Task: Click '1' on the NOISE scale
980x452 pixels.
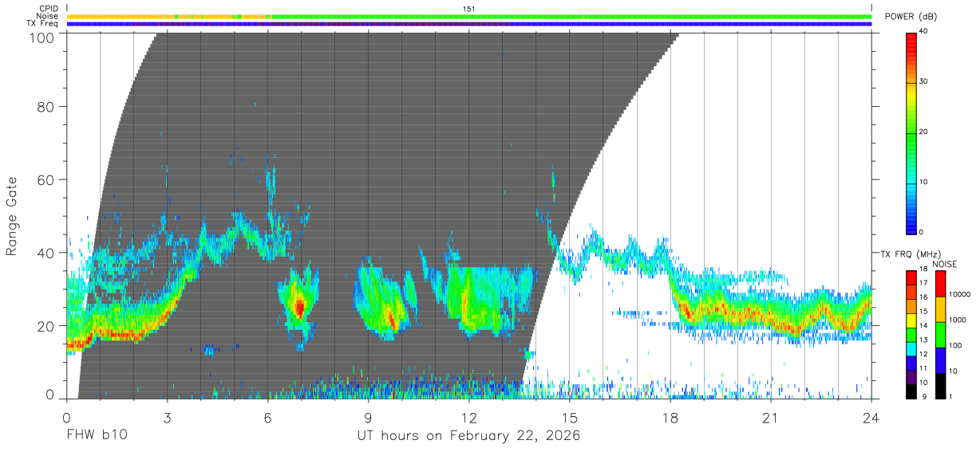Action: (951, 397)
